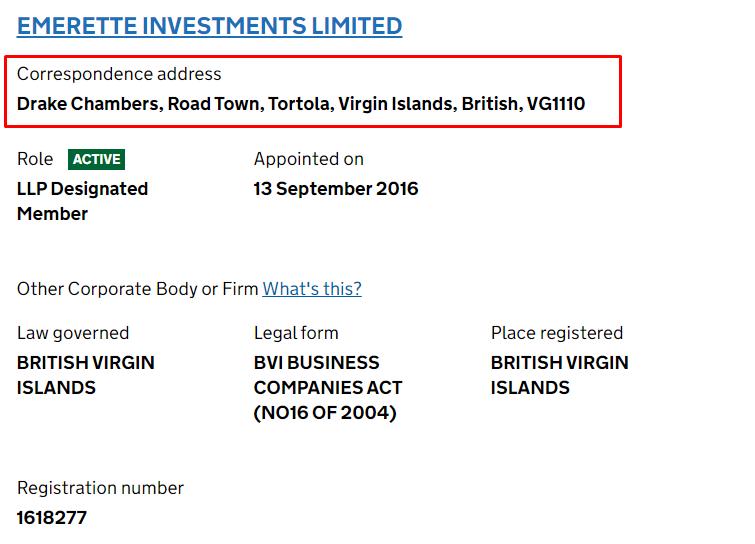Click the Appointed on label
Screen dimensions: 755x544
(x=309, y=159)
